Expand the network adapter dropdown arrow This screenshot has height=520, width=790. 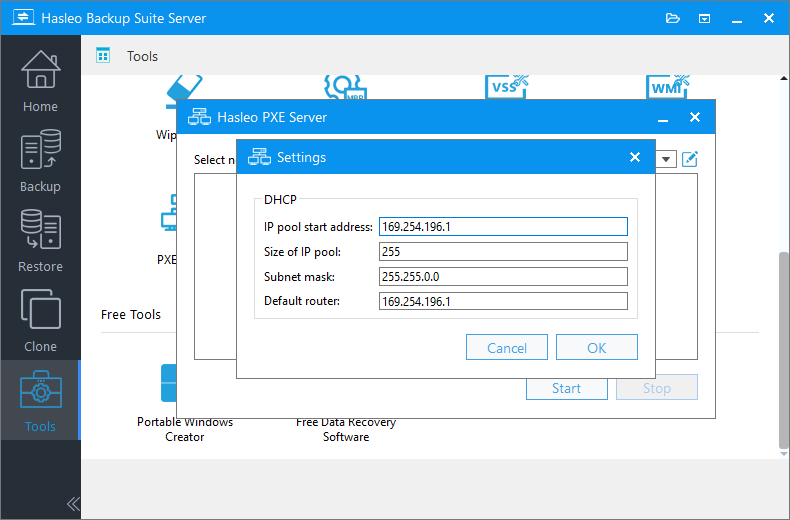pos(666,159)
